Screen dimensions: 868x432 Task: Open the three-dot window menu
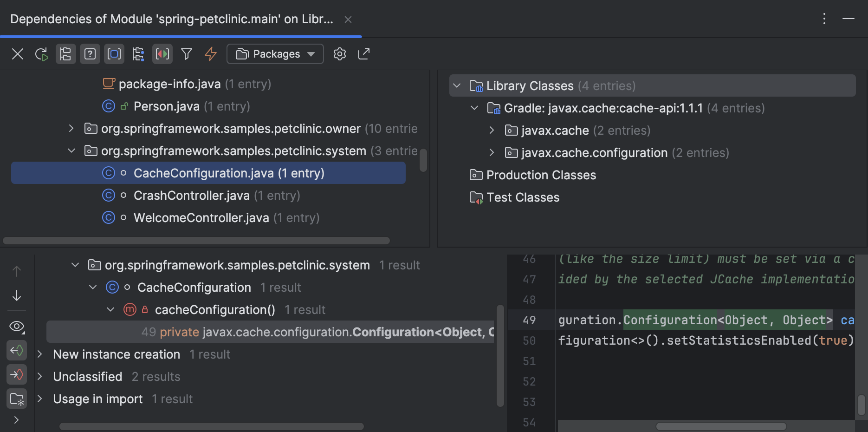coord(824,19)
